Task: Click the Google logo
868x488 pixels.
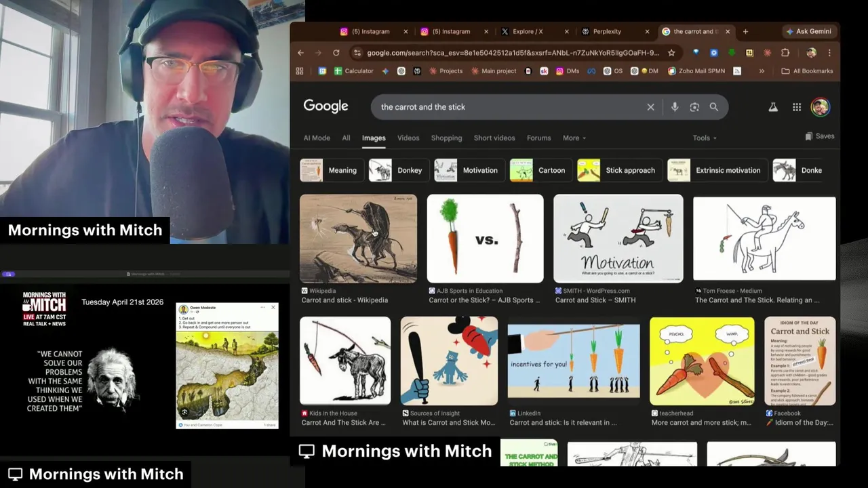Action: [x=325, y=106]
